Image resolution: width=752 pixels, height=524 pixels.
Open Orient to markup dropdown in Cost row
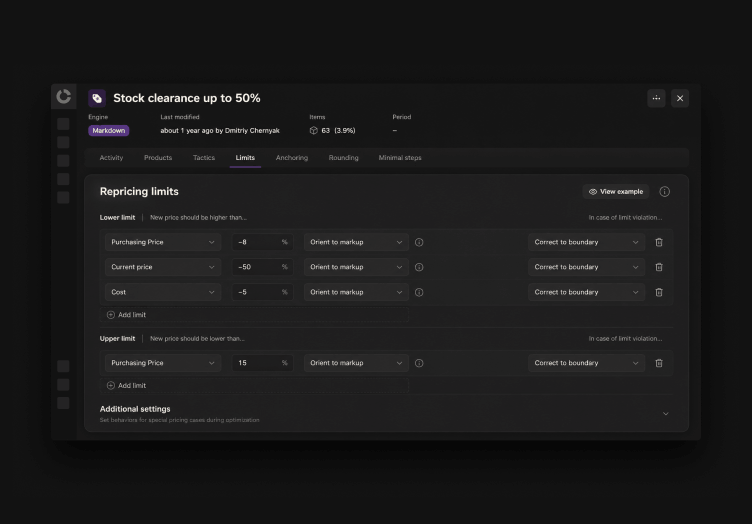tap(356, 292)
